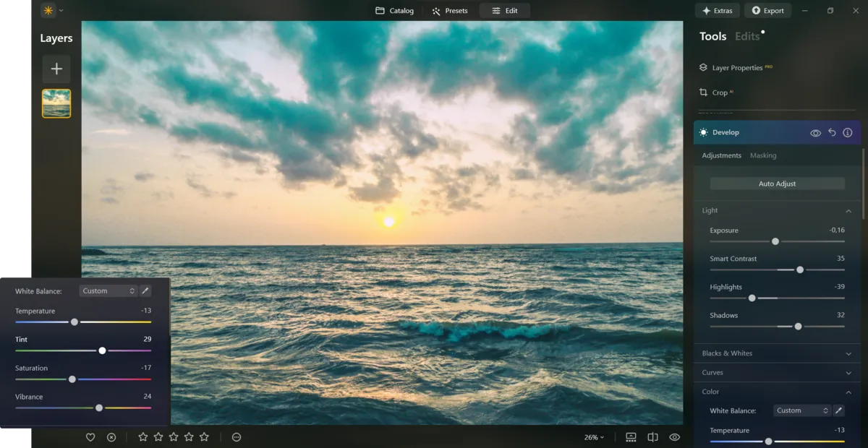
Task: Toggle before/after split compare view
Action: [x=652, y=437]
